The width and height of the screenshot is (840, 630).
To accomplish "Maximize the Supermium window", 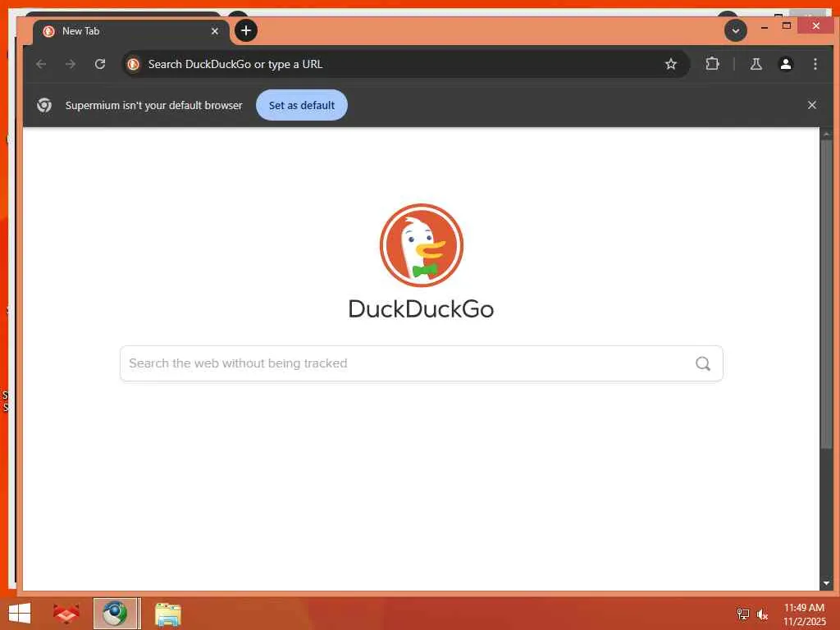I will click(787, 25).
